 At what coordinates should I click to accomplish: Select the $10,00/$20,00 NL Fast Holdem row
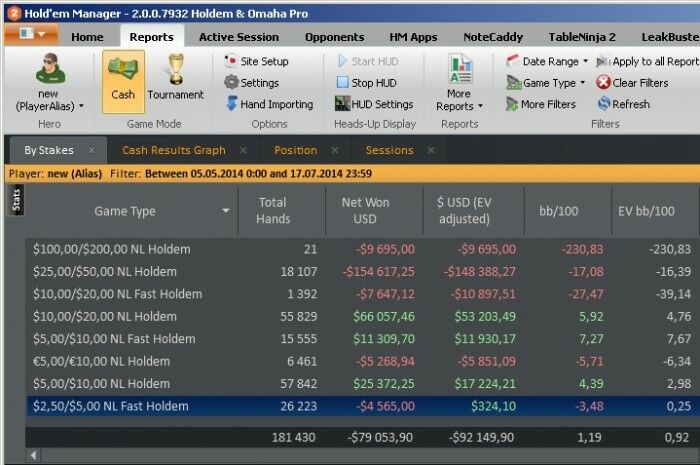[x=362, y=294]
